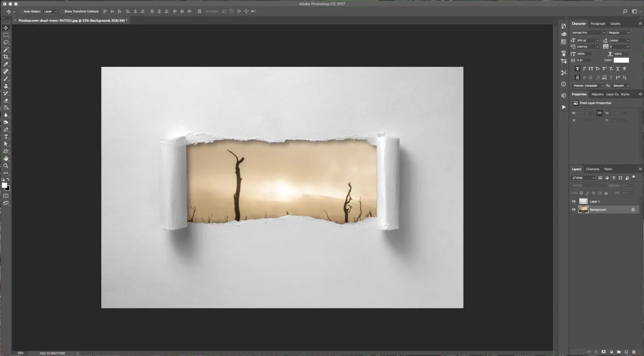The width and height of the screenshot is (644, 356).
Task: Select the Rectangular Marquee tool
Action: [6, 35]
